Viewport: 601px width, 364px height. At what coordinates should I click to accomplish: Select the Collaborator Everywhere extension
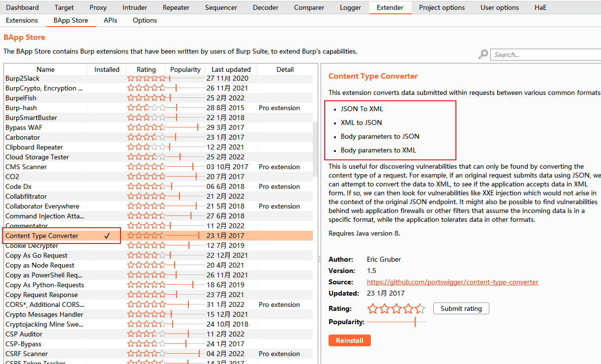(158, 206)
